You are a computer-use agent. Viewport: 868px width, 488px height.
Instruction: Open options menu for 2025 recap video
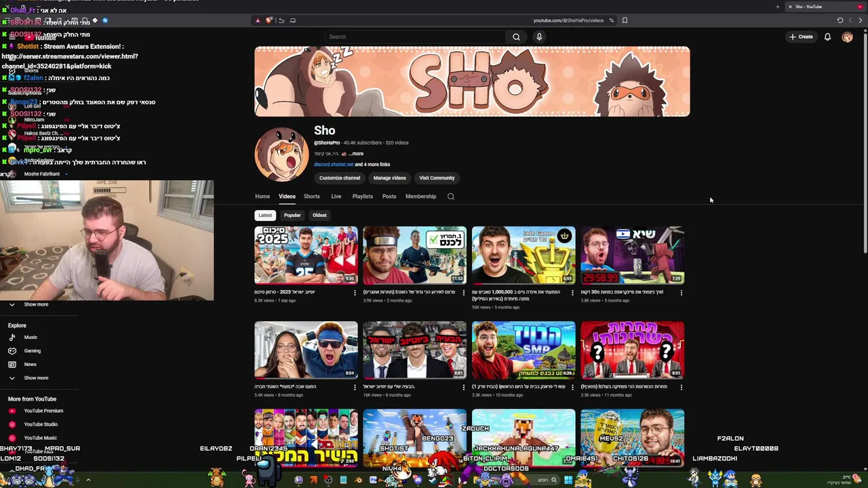pyautogui.click(x=355, y=293)
